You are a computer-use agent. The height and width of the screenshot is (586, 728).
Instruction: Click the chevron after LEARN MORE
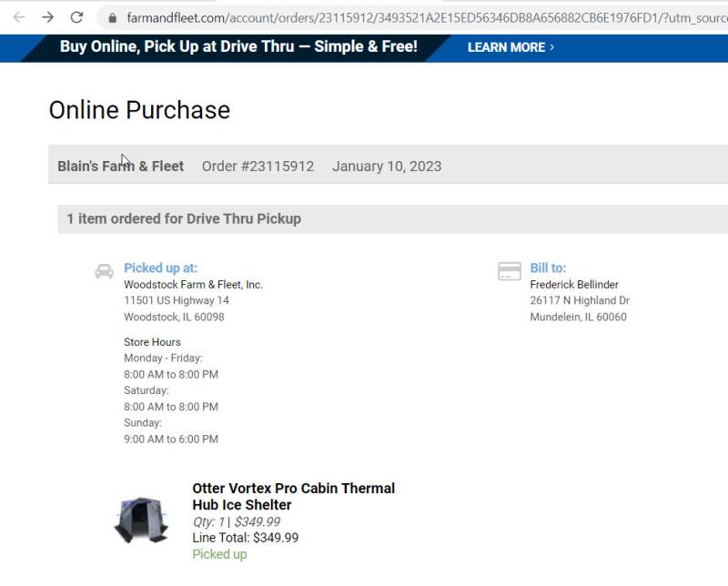(551, 47)
